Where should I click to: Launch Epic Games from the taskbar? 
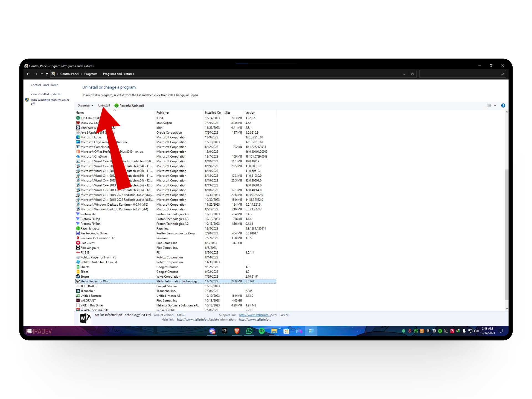(x=224, y=331)
